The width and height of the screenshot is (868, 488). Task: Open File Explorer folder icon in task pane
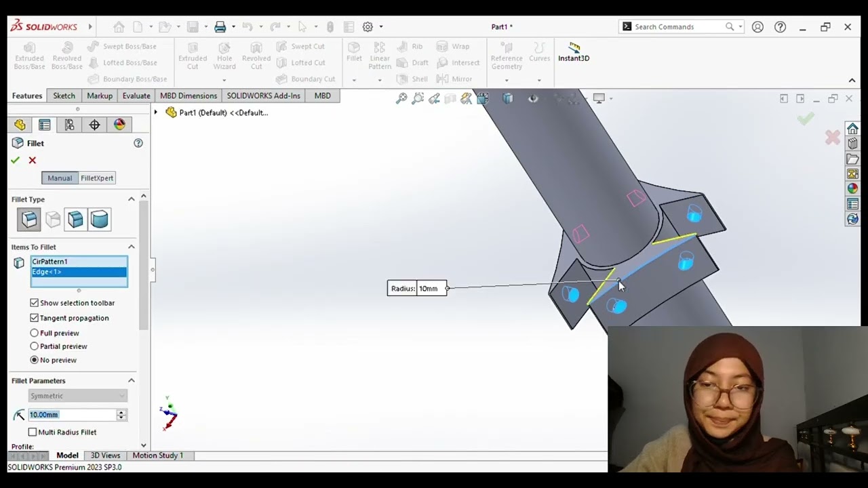852,159
